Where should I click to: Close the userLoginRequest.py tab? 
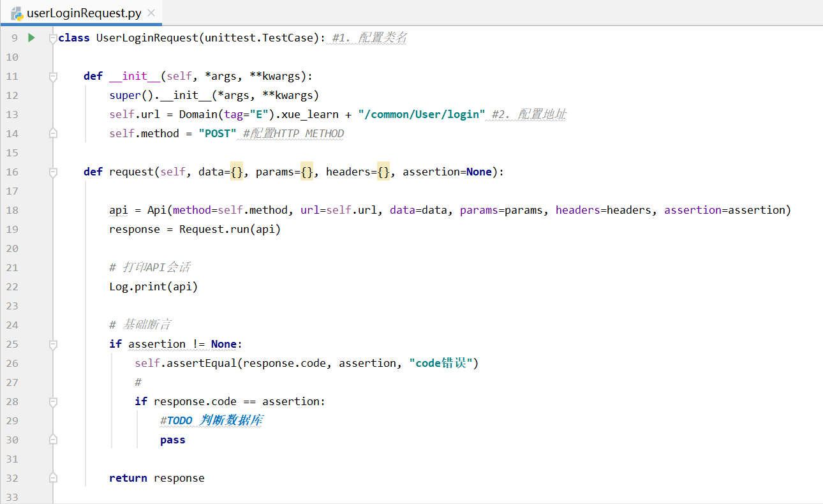[x=151, y=13]
